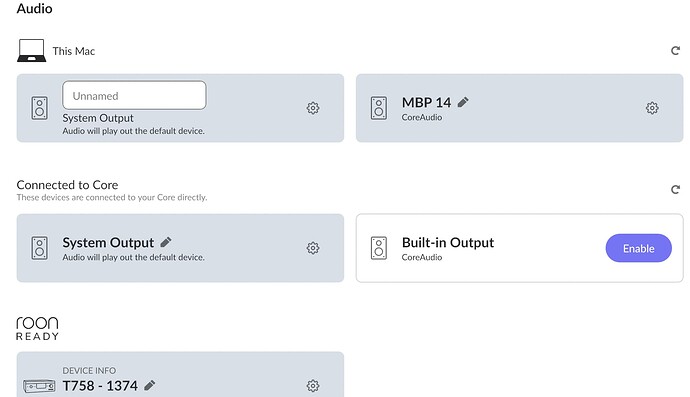Edit MBP 14 name with pencil icon
This screenshot has width=690, height=397.
[463, 103]
